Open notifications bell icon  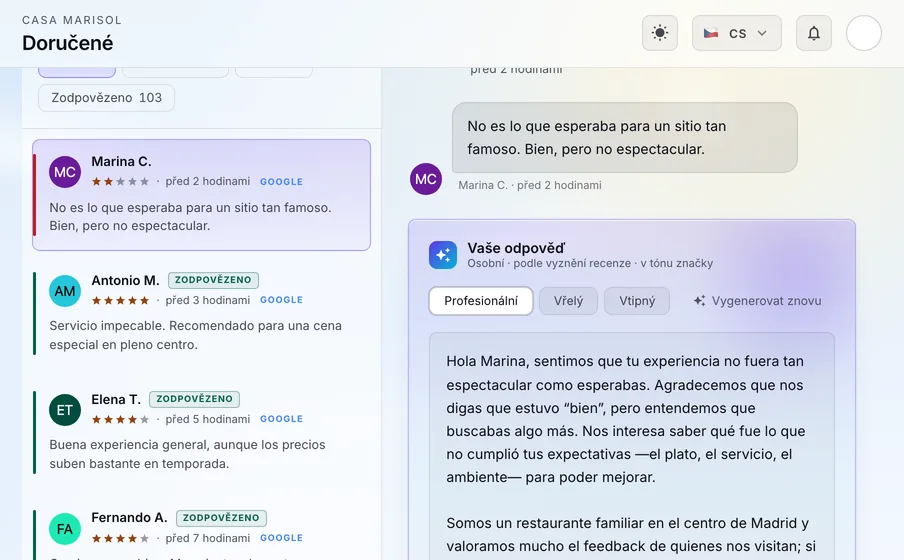pyautogui.click(x=813, y=33)
